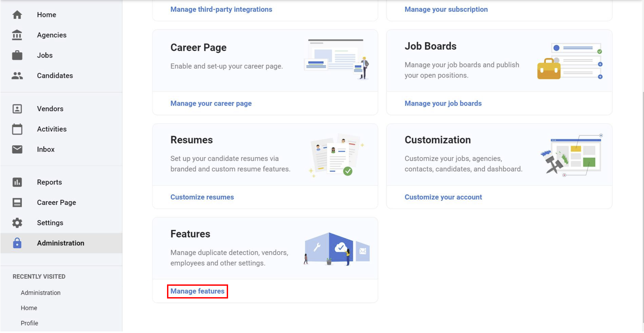644x333 pixels.
Task: Open the Inbox menu entry
Action: 46,149
